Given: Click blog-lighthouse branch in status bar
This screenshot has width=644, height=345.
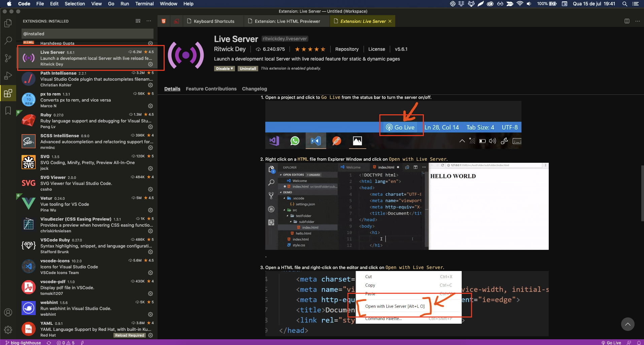Looking at the screenshot, I should 23,343.
